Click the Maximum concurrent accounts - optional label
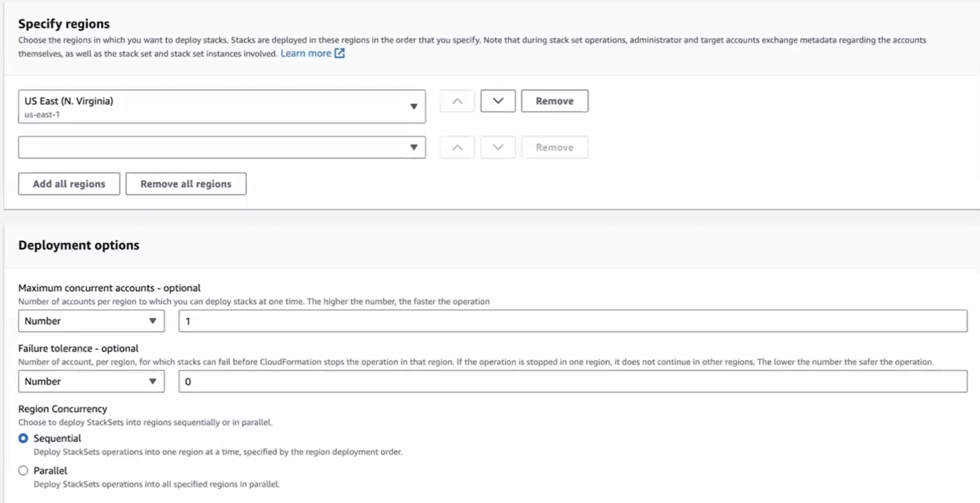The image size is (980, 503). pyautogui.click(x=109, y=288)
